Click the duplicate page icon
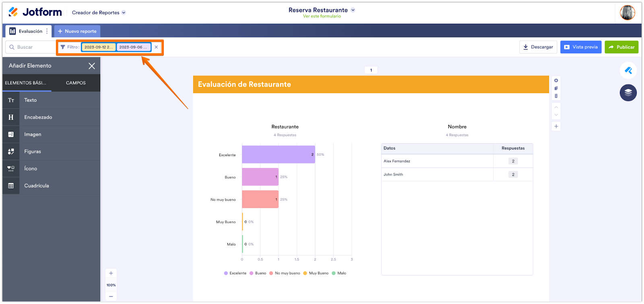 coord(556,88)
